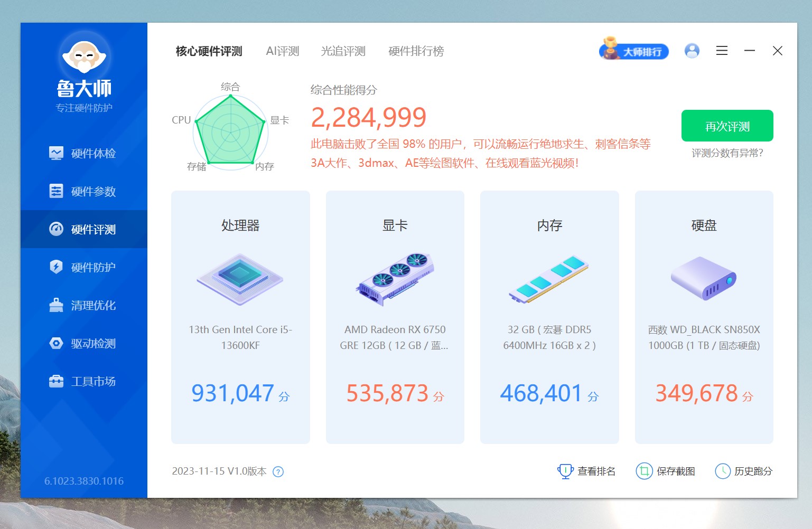Close the 鲁大师 window
The width and height of the screenshot is (812, 529).
click(778, 51)
